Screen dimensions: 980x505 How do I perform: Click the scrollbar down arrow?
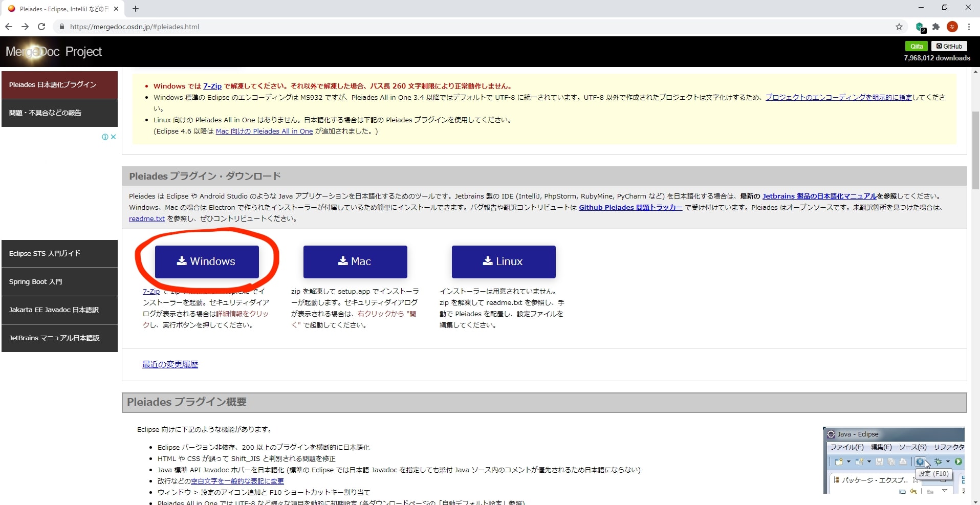(975, 501)
